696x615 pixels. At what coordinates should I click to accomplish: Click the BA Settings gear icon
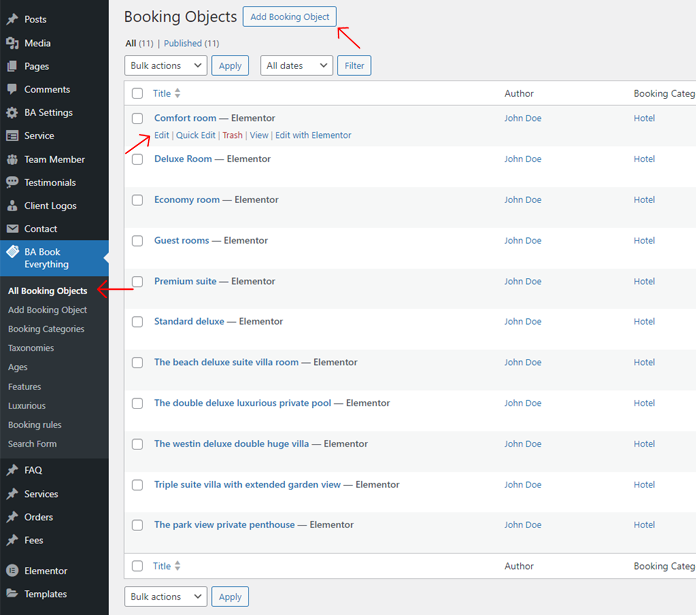click(12, 112)
